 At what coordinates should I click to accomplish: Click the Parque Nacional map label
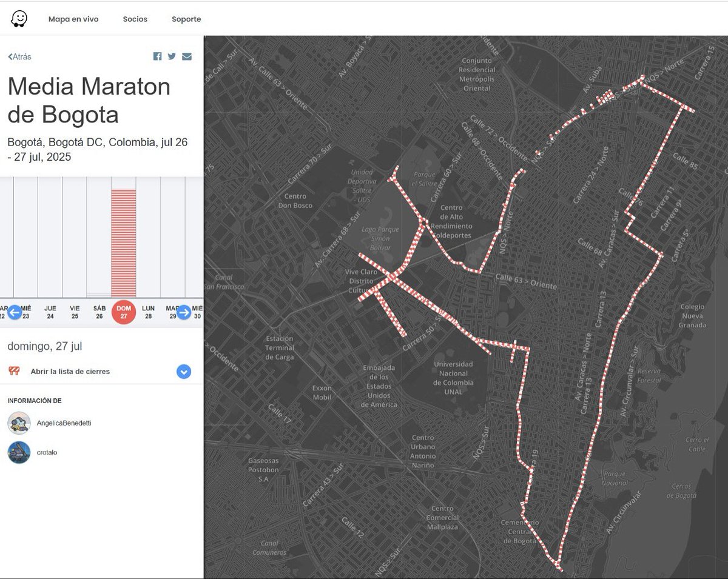point(615,478)
